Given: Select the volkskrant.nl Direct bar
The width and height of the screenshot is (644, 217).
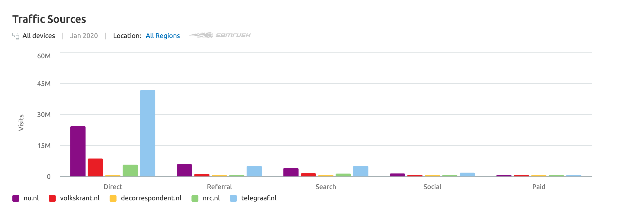Looking at the screenshot, I should [95, 167].
